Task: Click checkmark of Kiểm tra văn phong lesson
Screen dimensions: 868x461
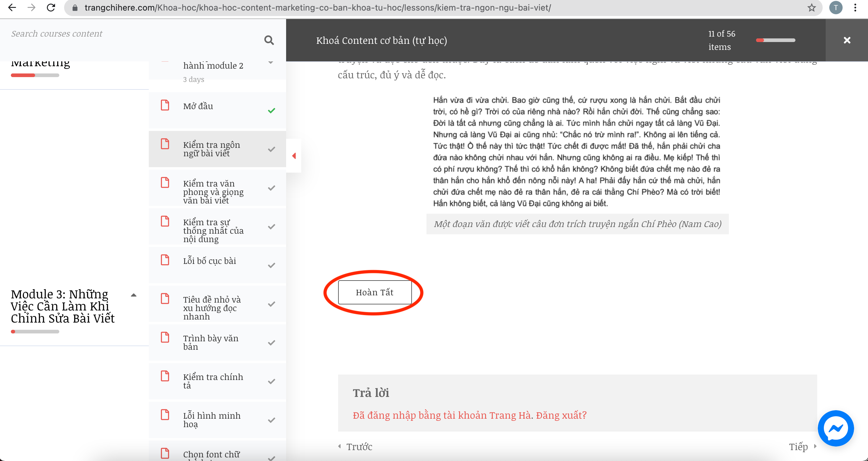Action: 272,188
